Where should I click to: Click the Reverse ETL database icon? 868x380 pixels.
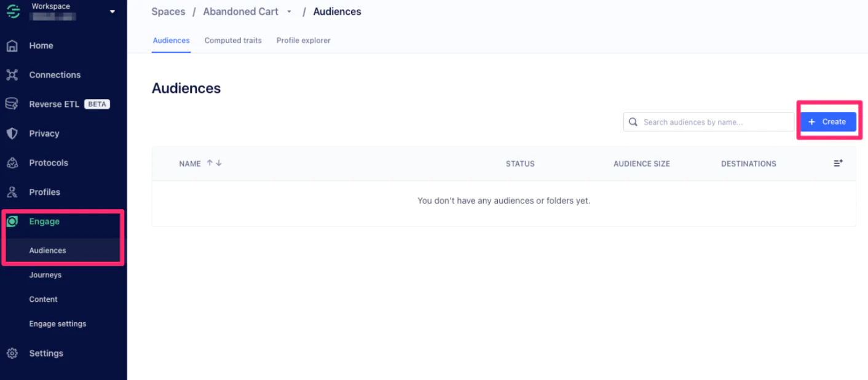tap(12, 104)
